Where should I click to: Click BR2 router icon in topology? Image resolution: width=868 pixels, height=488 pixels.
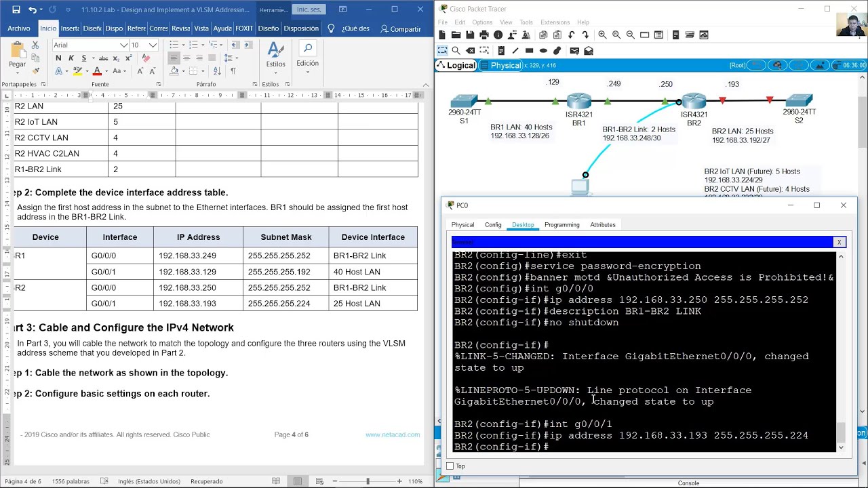point(694,102)
